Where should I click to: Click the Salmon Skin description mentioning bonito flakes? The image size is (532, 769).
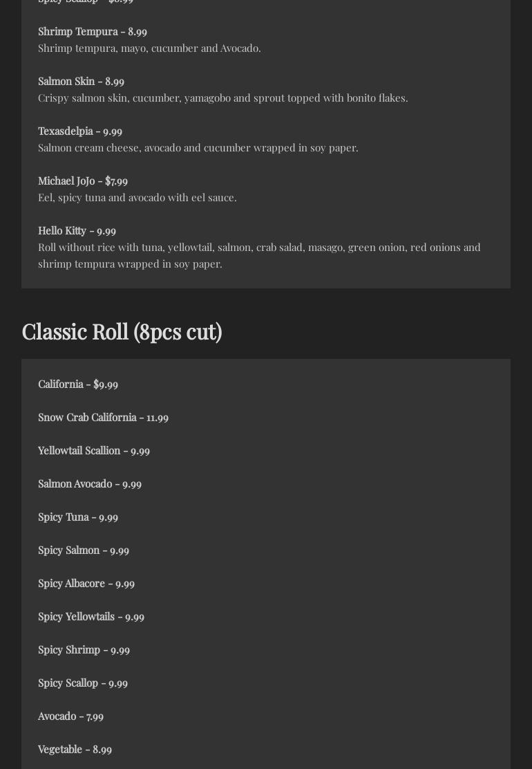(222, 98)
